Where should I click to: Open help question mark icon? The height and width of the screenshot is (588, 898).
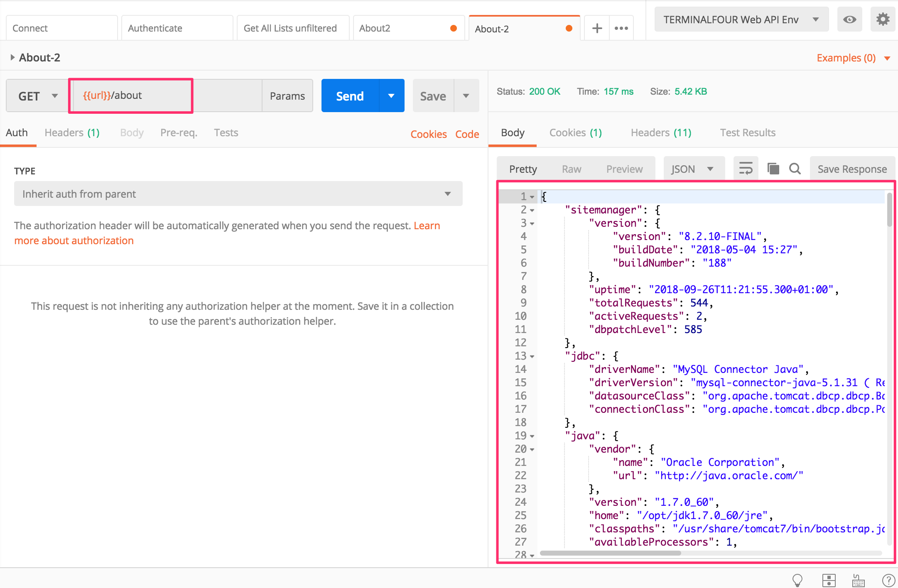tap(888, 580)
